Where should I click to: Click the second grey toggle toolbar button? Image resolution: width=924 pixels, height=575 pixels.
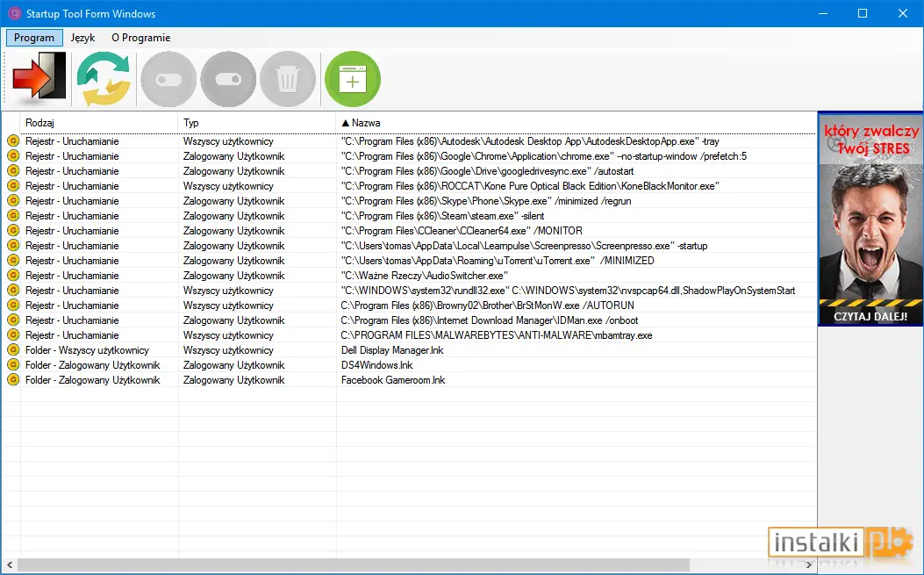(228, 79)
